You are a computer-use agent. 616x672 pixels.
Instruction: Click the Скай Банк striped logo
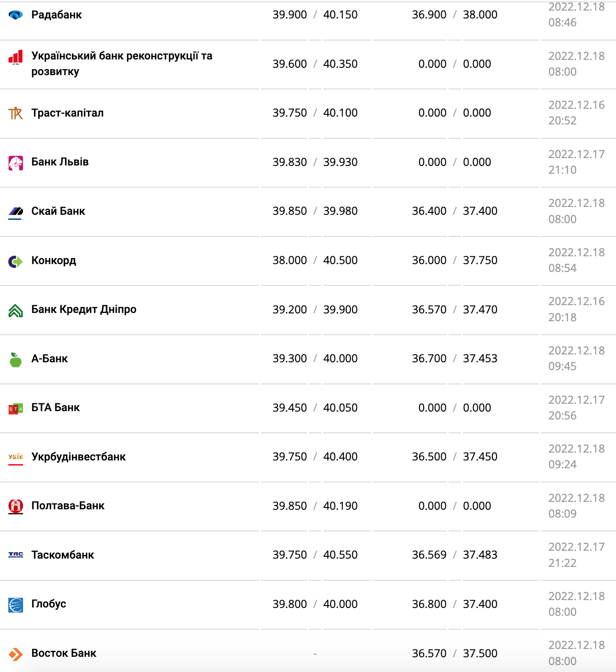click(16, 212)
